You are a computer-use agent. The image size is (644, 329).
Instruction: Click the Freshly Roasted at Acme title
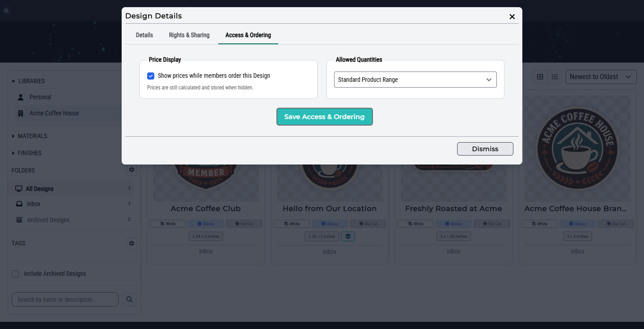click(453, 209)
